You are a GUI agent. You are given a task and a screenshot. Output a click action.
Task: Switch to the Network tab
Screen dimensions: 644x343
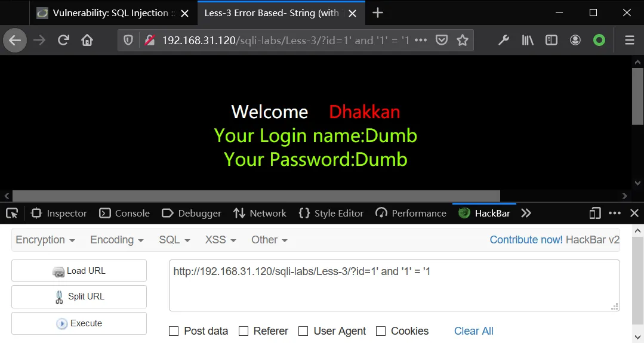click(260, 214)
